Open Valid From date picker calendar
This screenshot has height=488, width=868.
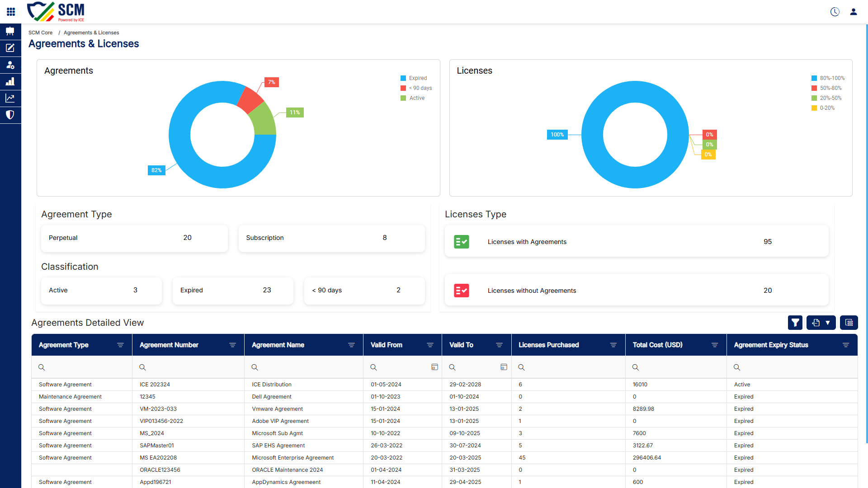pos(434,367)
